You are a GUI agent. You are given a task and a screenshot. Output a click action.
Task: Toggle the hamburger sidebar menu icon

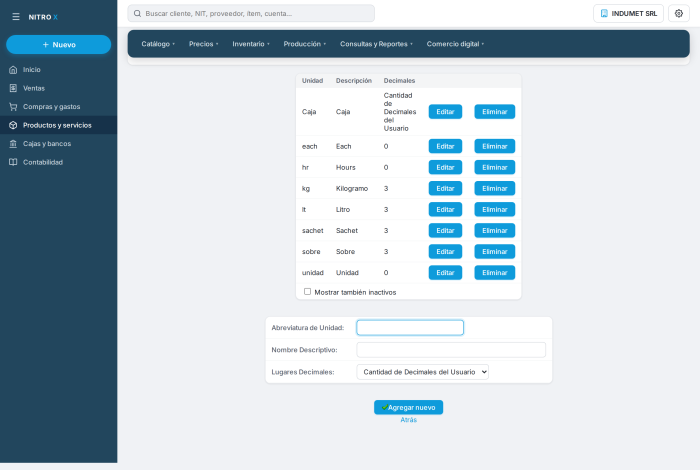pos(16,17)
